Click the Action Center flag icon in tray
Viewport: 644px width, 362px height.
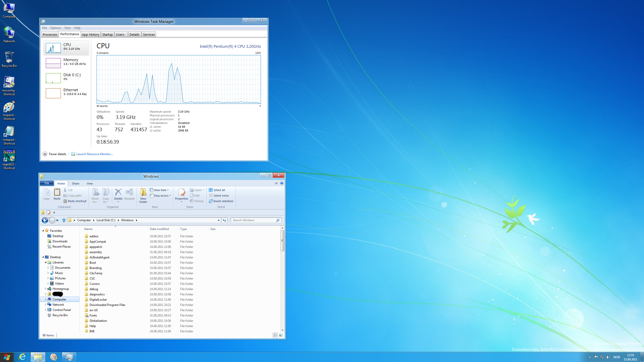596,357
